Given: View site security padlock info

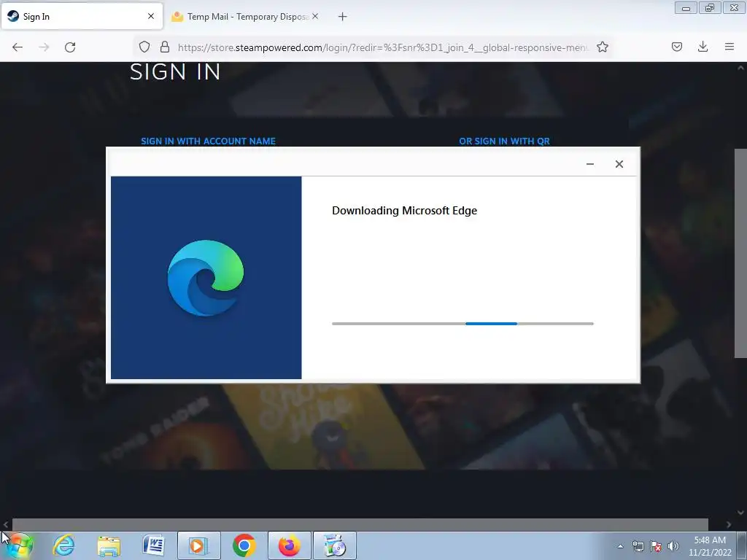Looking at the screenshot, I should [x=164, y=47].
